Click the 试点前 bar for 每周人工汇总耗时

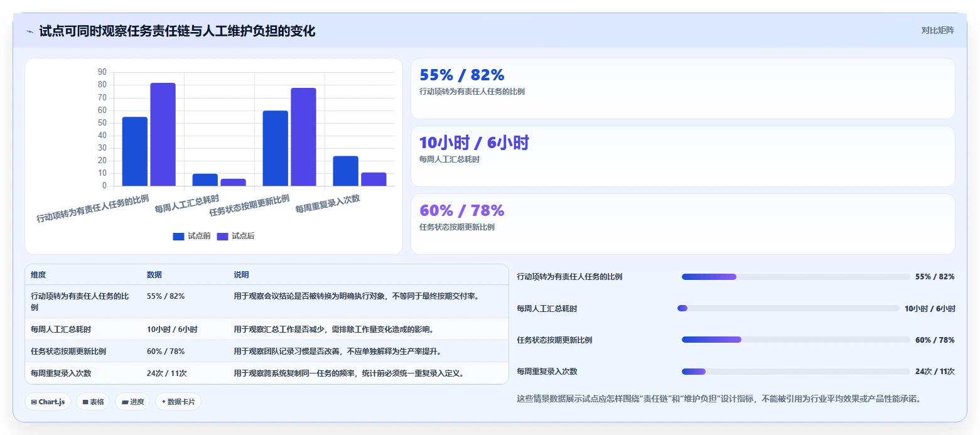click(205, 180)
